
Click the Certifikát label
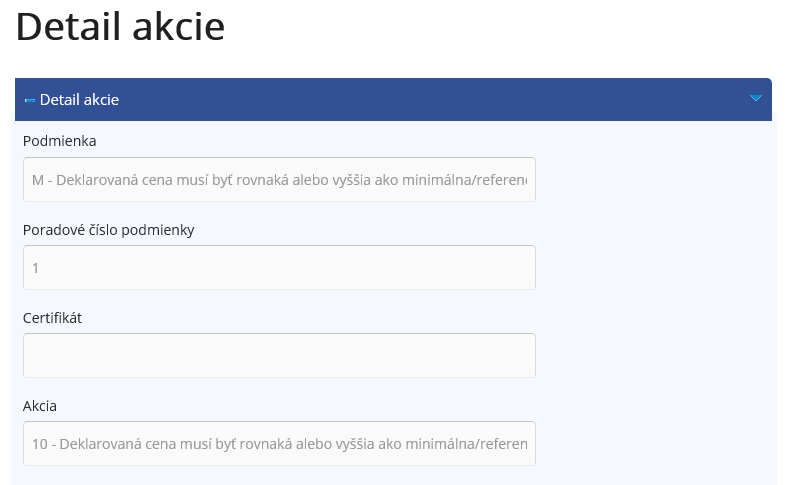click(x=52, y=318)
